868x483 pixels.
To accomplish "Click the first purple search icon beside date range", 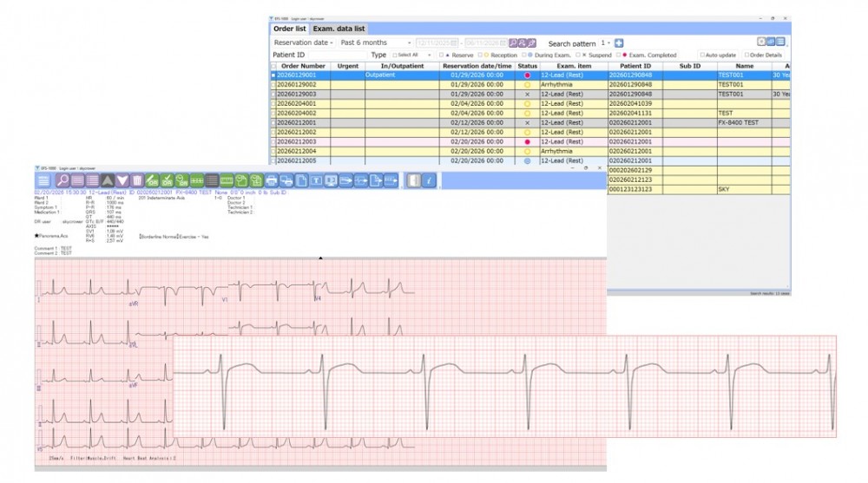I will click(513, 43).
